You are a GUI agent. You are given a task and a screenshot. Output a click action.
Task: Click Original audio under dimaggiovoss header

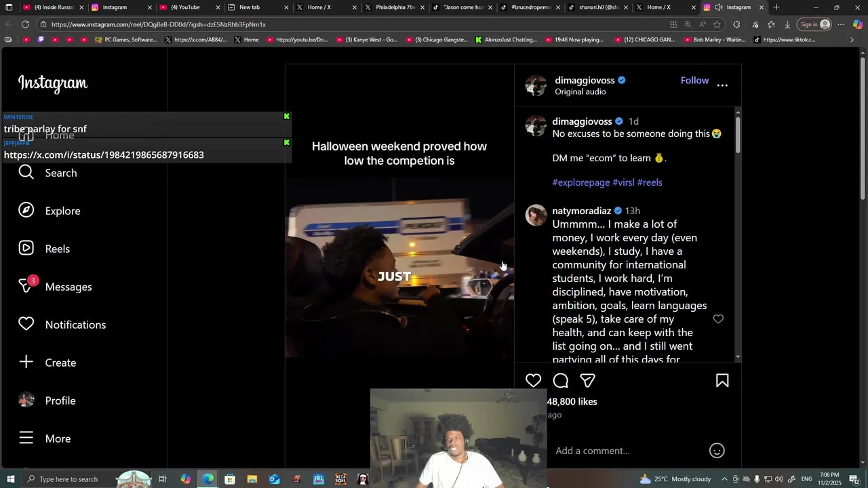pos(580,91)
